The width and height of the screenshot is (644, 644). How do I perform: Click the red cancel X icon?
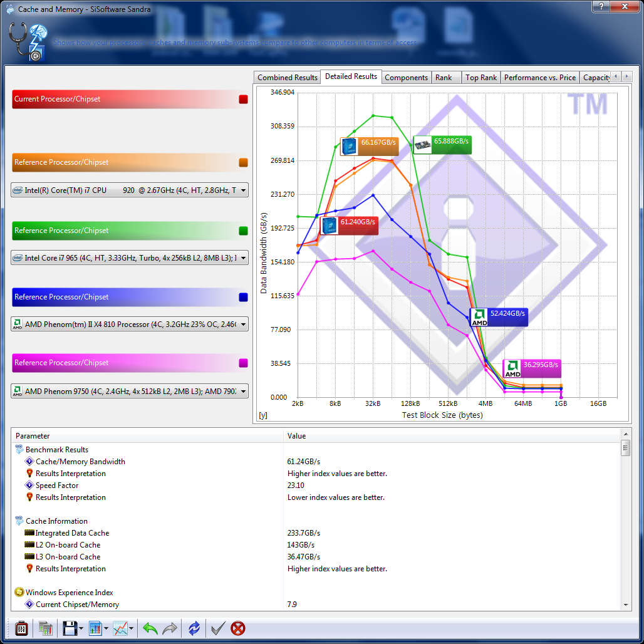coord(238,628)
